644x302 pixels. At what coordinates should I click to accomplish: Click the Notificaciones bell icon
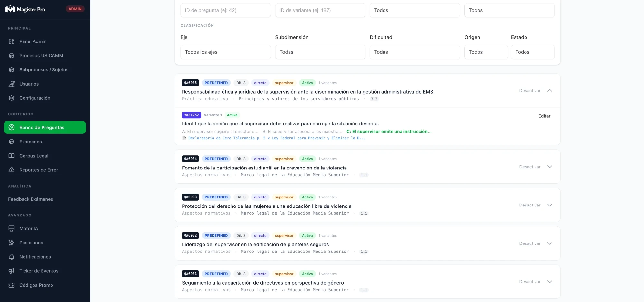(x=12, y=257)
